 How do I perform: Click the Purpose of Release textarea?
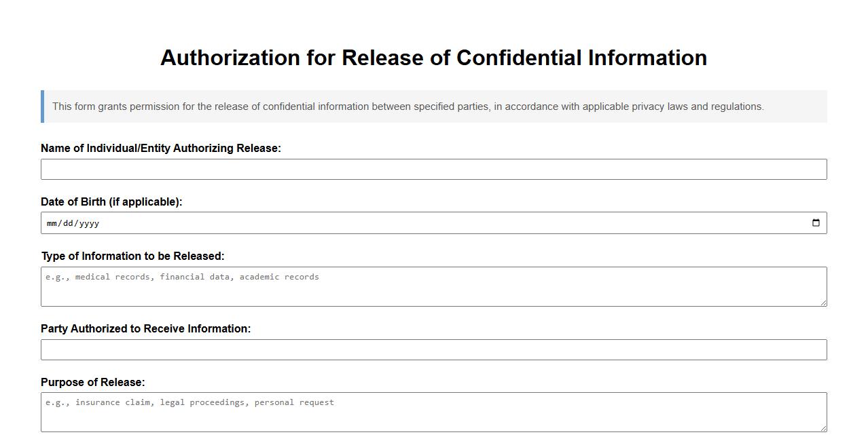click(x=433, y=412)
